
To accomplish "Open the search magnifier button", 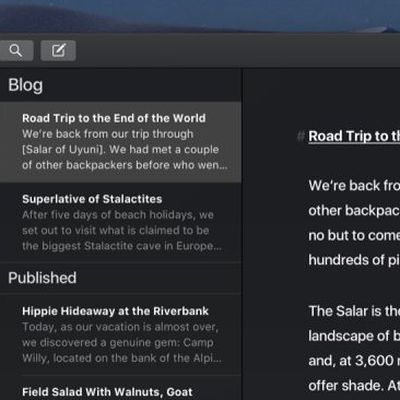I will click(16, 51).
